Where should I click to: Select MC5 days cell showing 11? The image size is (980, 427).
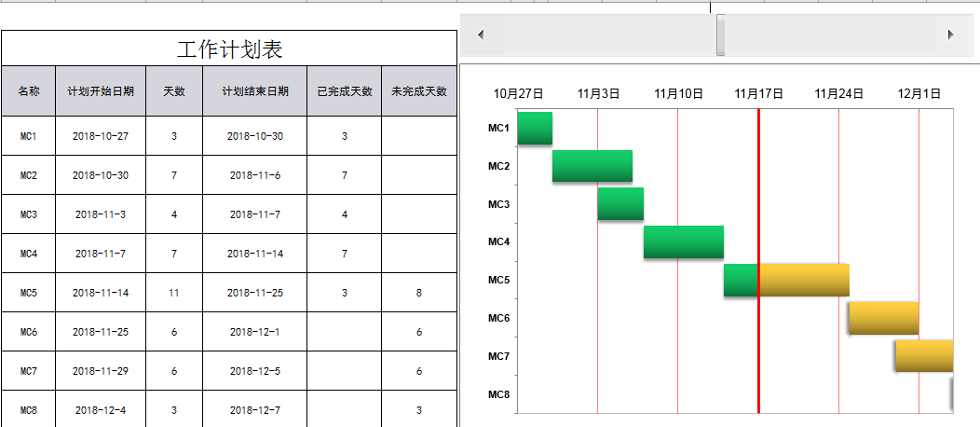coord(174,293)
